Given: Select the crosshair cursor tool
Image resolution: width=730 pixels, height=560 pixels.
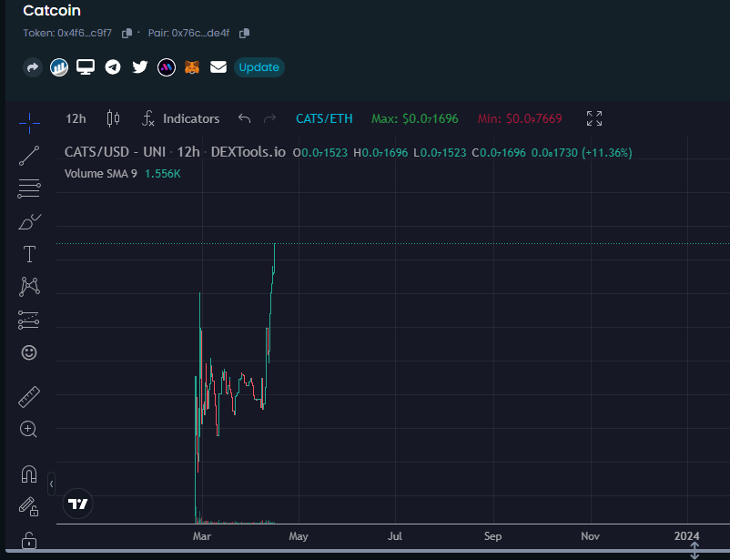Looking at the screenshot, I should pos(29,123).
